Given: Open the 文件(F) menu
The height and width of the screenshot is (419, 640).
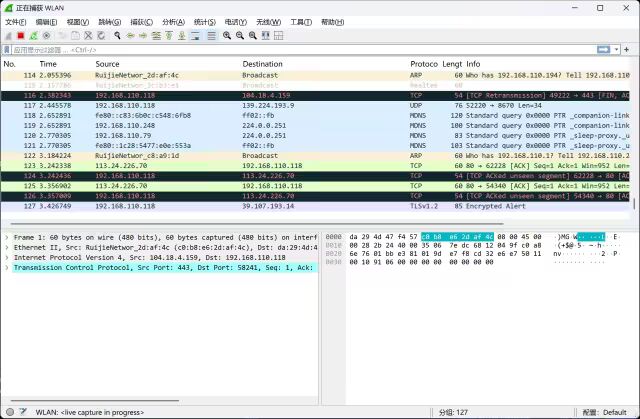Looking at the screenshot, I should tap(16, 22).
